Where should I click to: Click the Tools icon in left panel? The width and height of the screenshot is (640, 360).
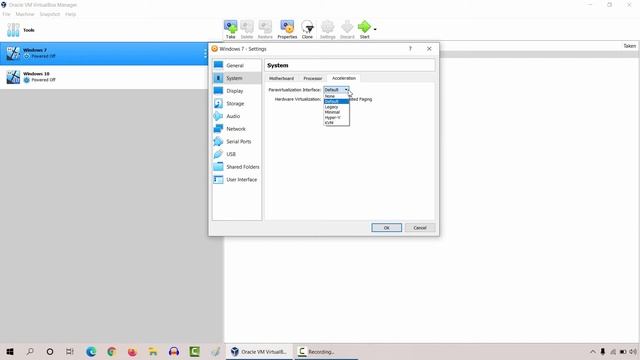(13, 30)
